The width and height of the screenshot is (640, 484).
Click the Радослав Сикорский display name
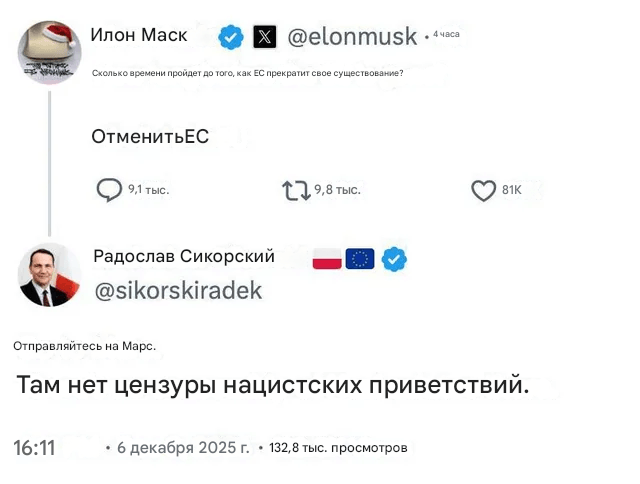point(184,257)
